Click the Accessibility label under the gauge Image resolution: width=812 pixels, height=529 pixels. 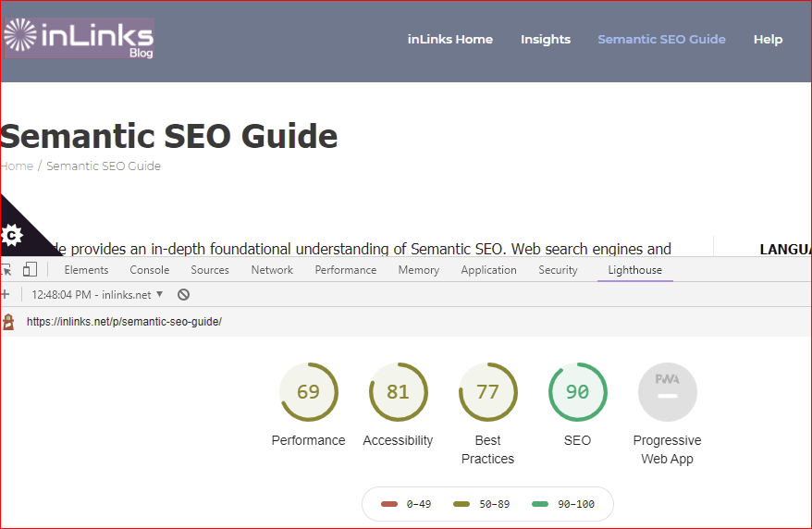pyautogui.click(x=398, y=440)
